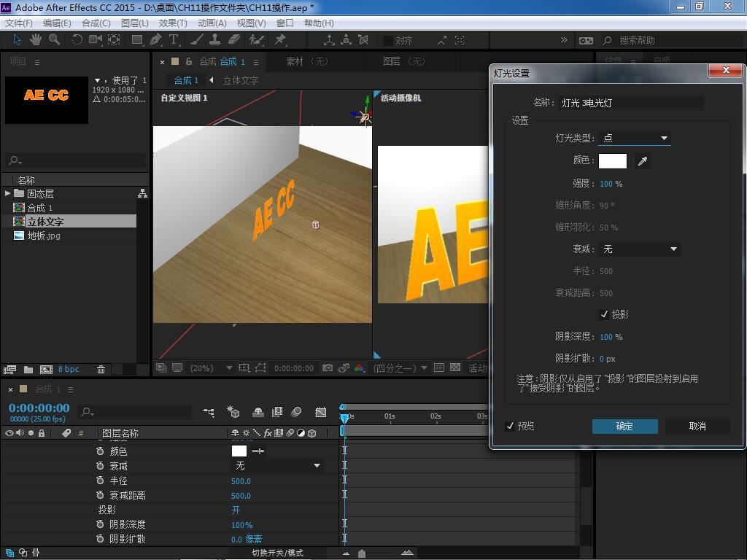Toggle the 投影 checkbox in light settings

(604, 314)
